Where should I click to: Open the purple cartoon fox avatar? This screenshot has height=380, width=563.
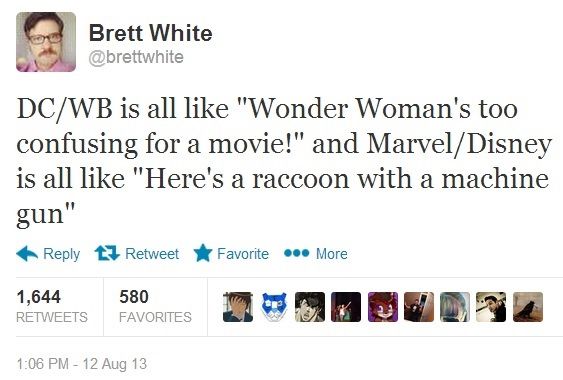click(383, 307)
